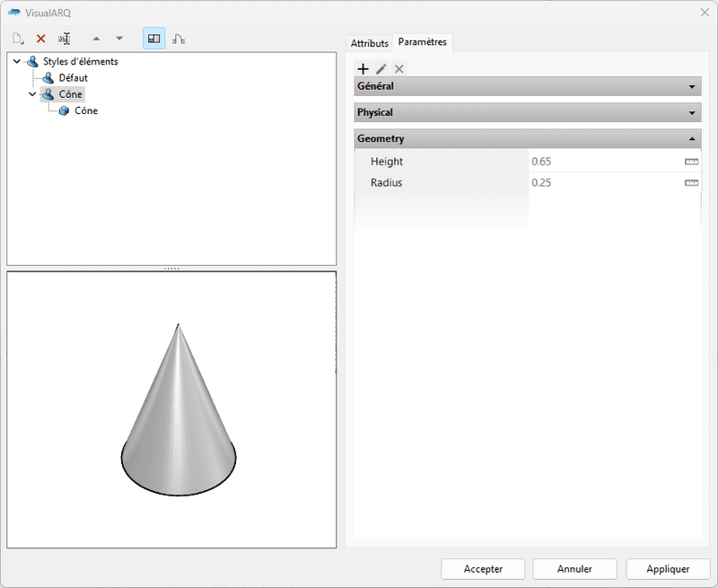718x588 pixels.
Task: Click the red Delete style icon
Action: point(40,39)
